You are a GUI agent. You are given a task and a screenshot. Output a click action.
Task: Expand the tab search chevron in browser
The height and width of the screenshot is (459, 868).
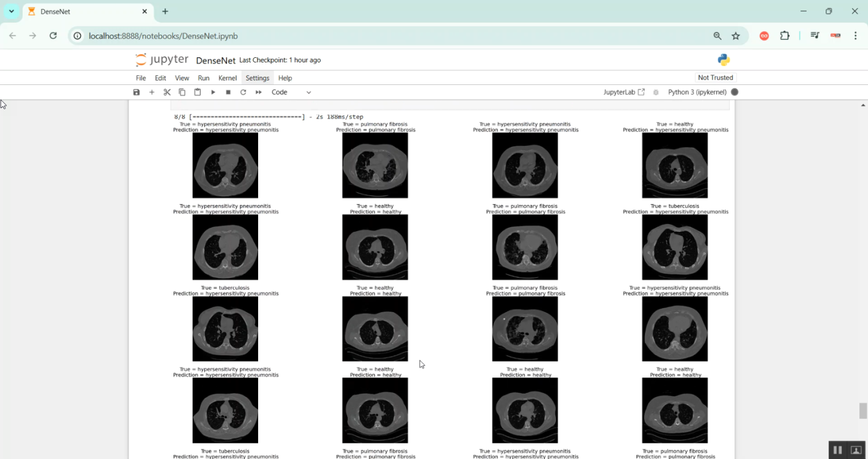pyautogui.click(x=11, y=12)
